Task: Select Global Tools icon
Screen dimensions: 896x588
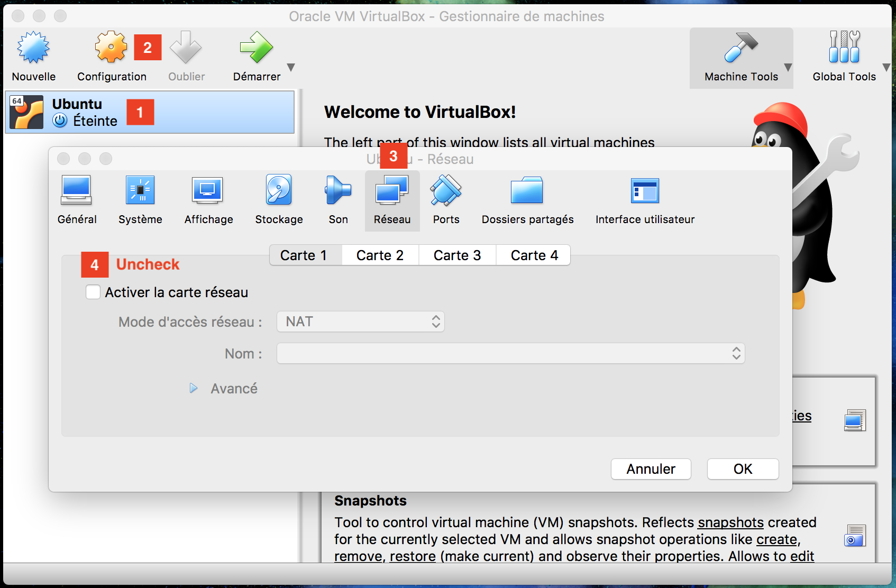Action: [844, 47]
